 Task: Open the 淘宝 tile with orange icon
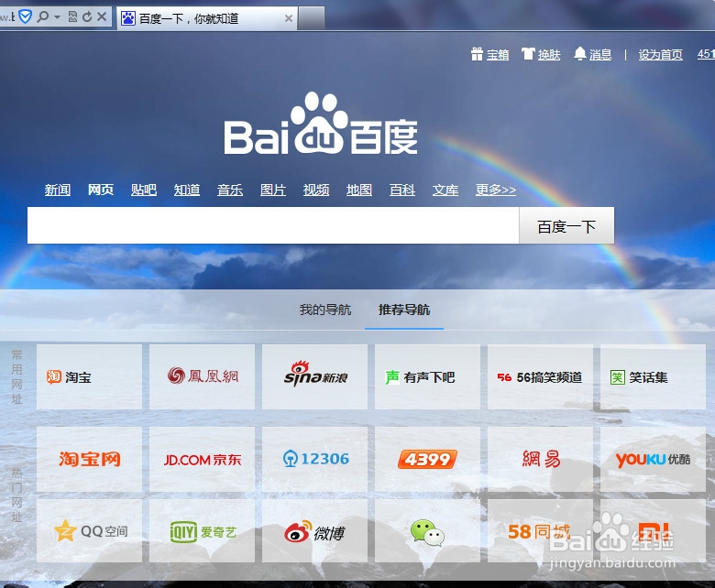[90, 377]
